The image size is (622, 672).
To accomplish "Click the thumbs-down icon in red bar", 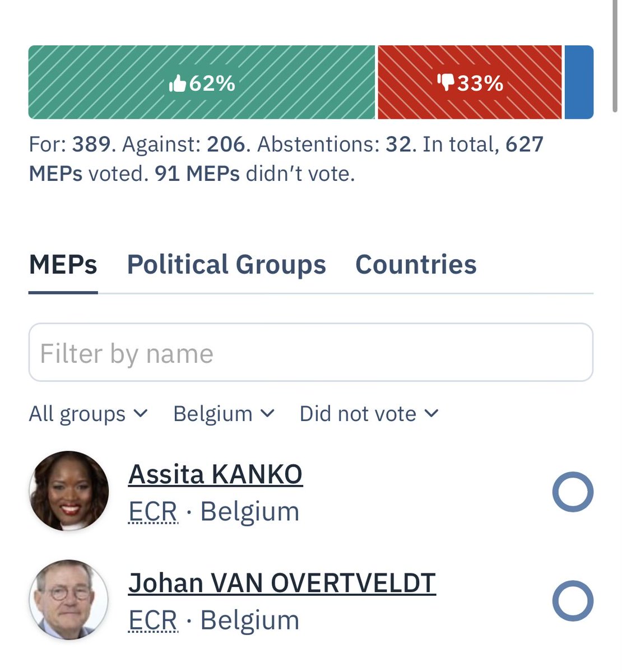I will (x=446, y=83).
